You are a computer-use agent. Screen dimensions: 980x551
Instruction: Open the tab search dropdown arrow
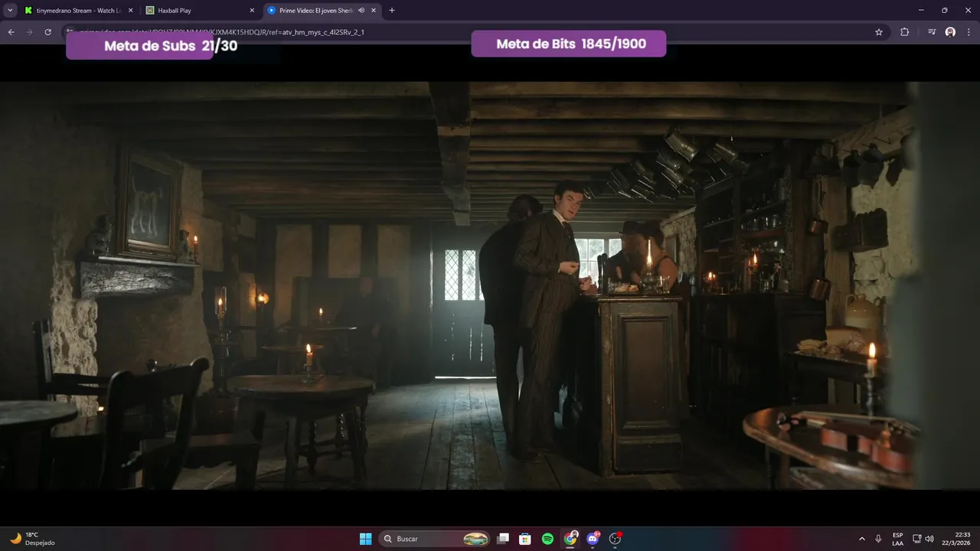click(x=10, y=11)
